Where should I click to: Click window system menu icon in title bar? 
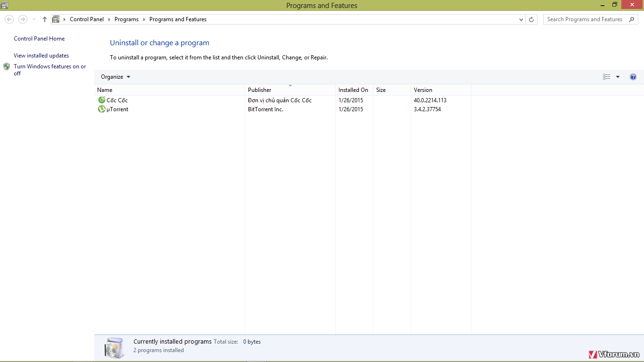(x=5, y=5)
